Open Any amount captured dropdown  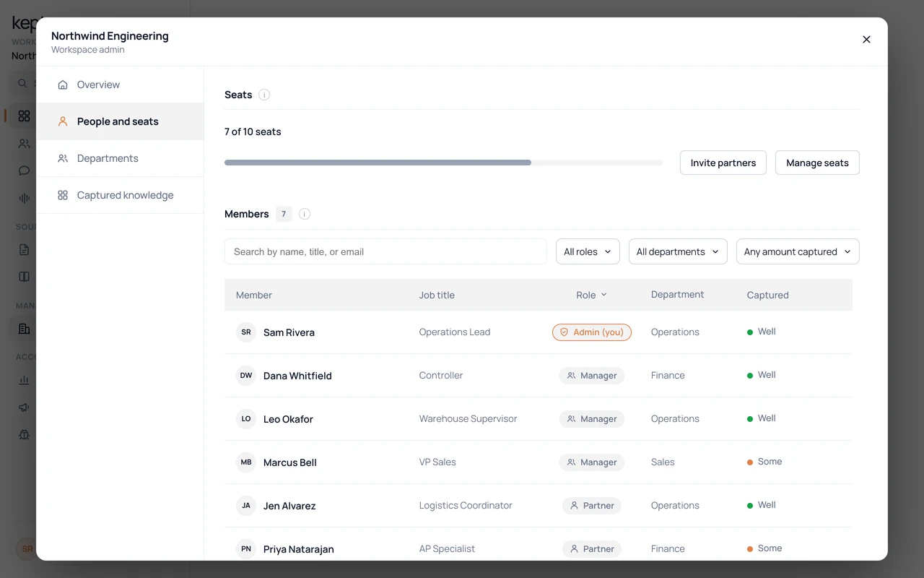(798, 251)
